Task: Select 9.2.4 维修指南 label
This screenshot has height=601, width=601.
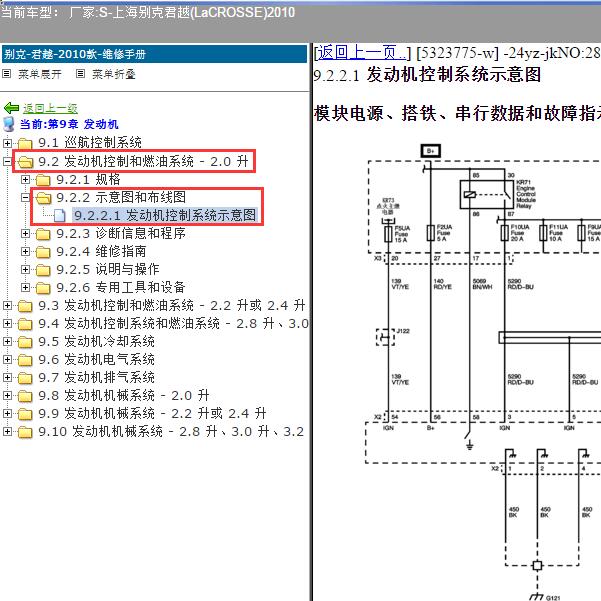Action: pos(101,251)
